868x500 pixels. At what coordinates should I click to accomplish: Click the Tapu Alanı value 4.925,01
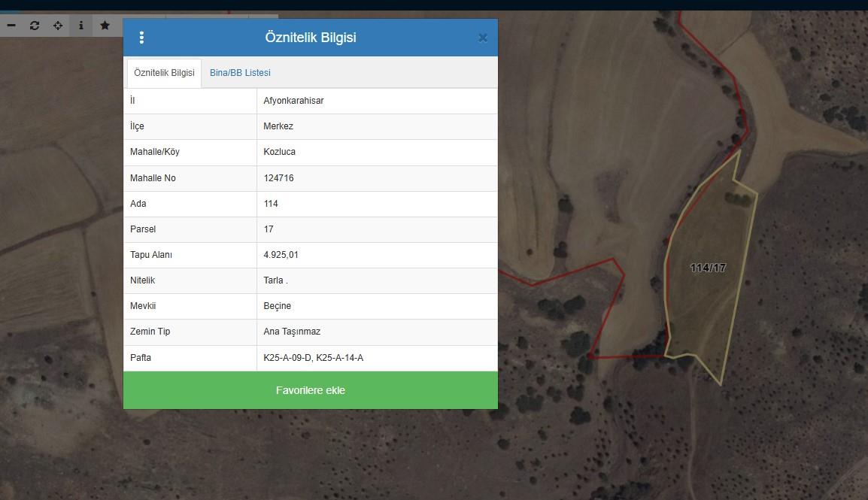(x=281, y=255)
